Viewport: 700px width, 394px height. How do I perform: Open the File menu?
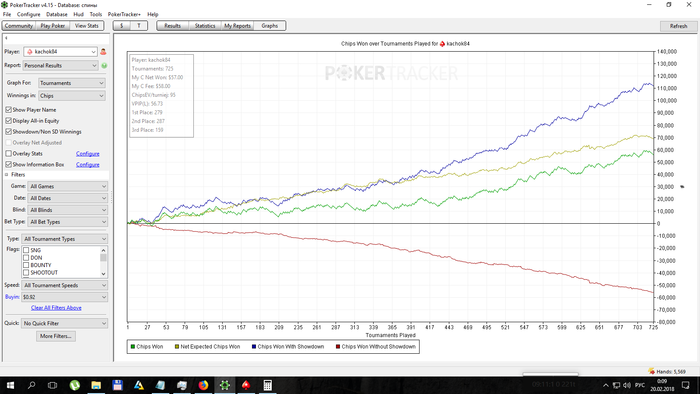tap(7, 14)
